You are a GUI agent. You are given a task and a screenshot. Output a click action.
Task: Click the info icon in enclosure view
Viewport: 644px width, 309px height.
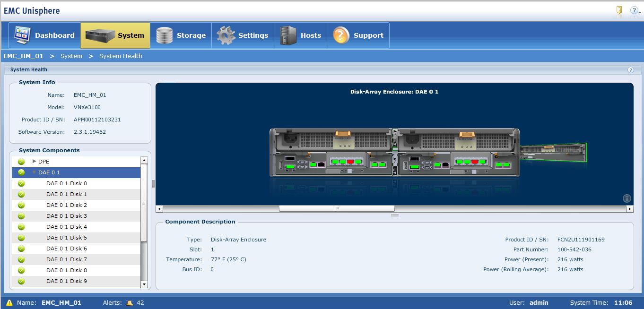point(627,198)
